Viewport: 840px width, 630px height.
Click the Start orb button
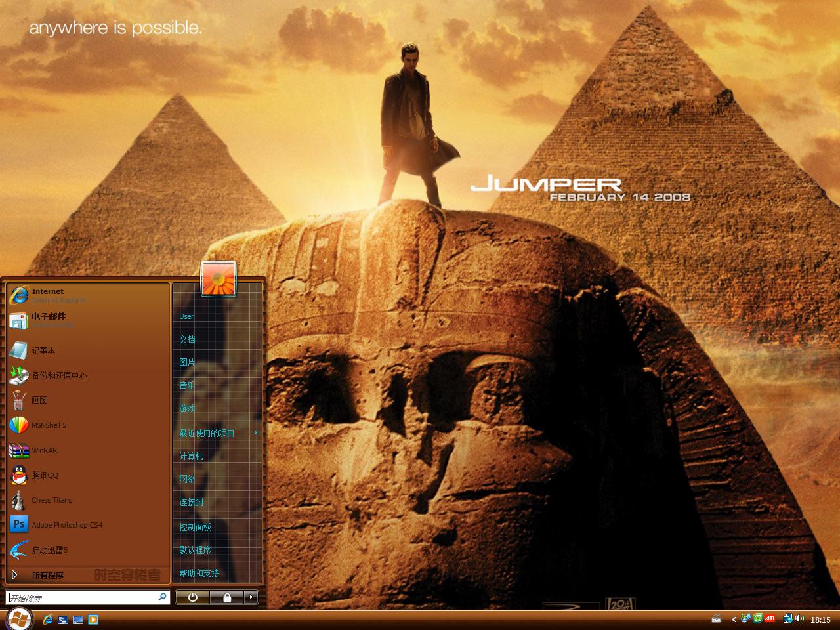click(x=20, y=619)
